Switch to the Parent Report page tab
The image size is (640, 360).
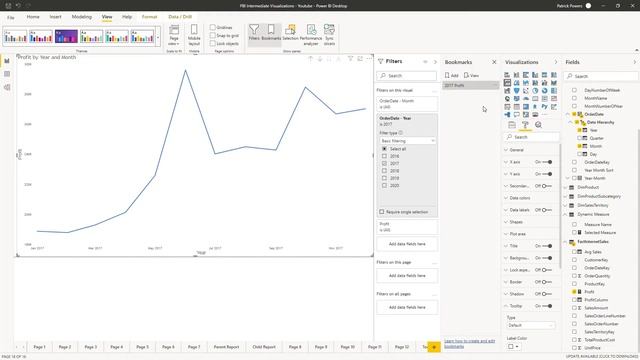(x=226, y=347)
